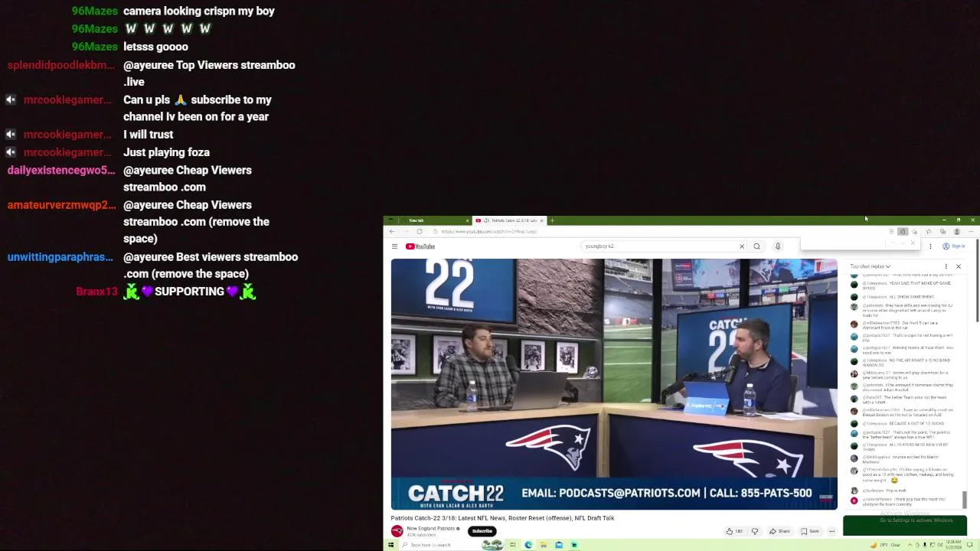The width and height of the screenshot is (980, 551).
Task: Close the small browser popup with X
Action: tap(913, 243)
